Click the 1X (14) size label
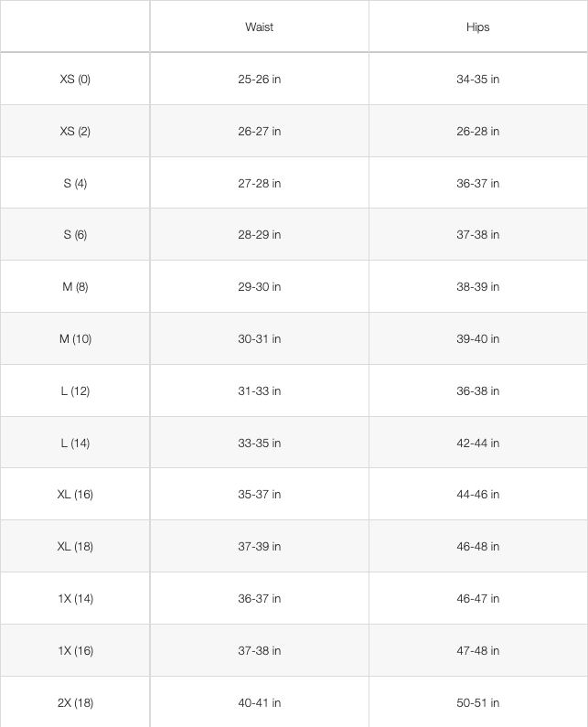This screenshot has height=727, width=588. (x=75, y=599)
